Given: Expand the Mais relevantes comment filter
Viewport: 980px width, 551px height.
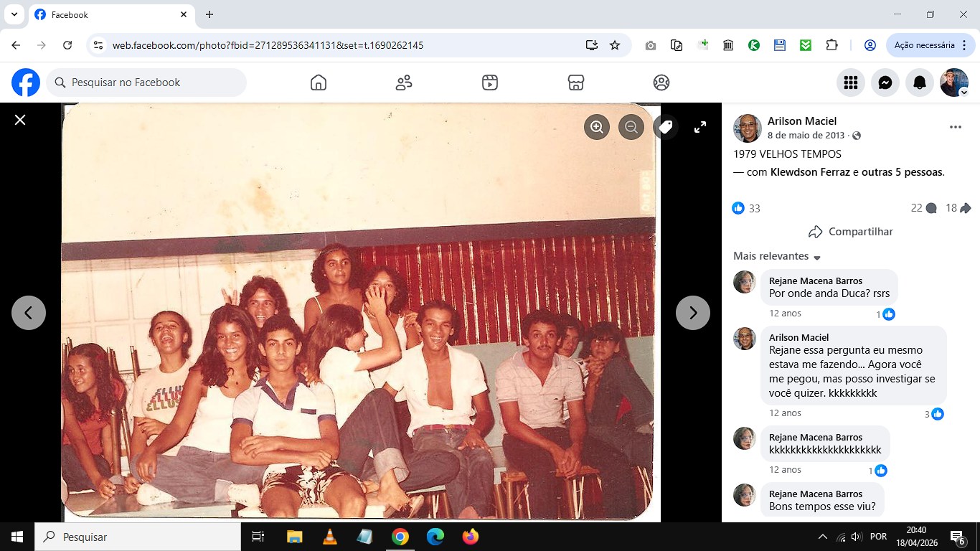Looking at the screenshot, I should 777,256.
